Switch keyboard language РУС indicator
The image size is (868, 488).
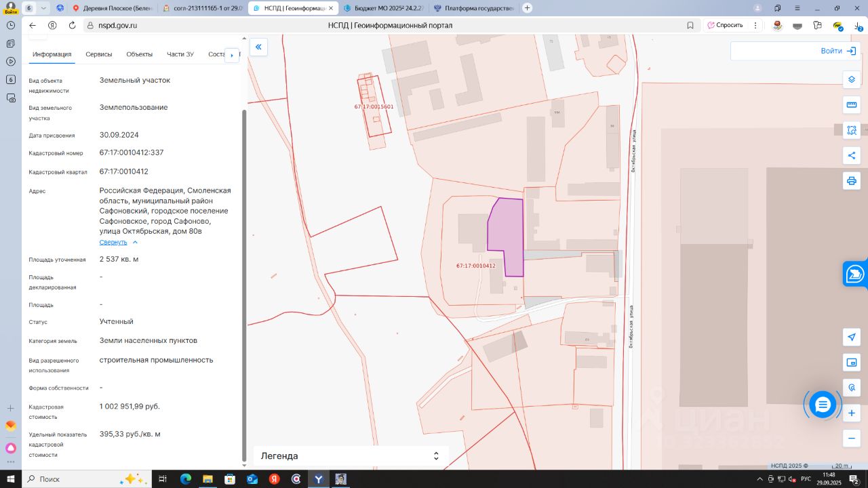(x=806, y=479)
